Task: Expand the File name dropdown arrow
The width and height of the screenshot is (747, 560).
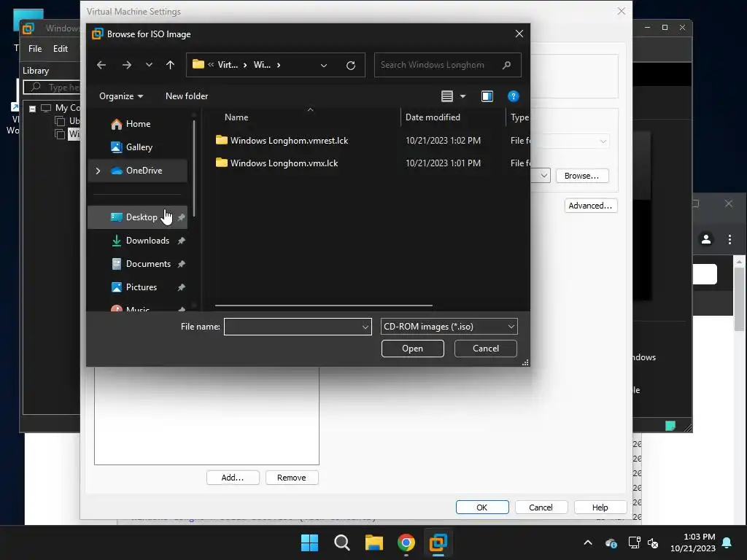Action: point(365,327)
